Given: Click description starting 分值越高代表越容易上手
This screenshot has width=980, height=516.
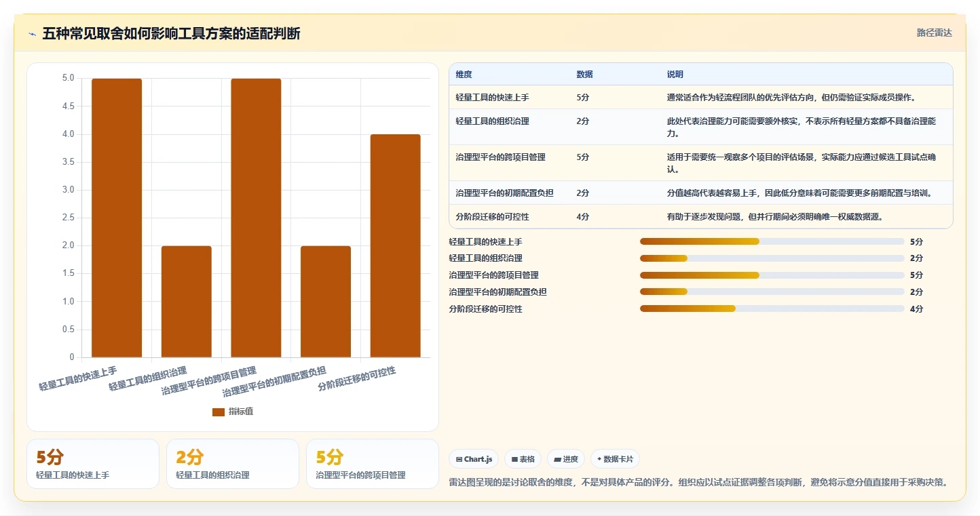Looking at the screenshot, I should tap(800, 193).
